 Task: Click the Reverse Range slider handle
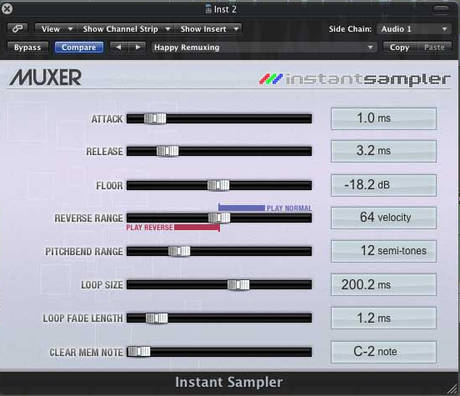(x=219, y=218)
